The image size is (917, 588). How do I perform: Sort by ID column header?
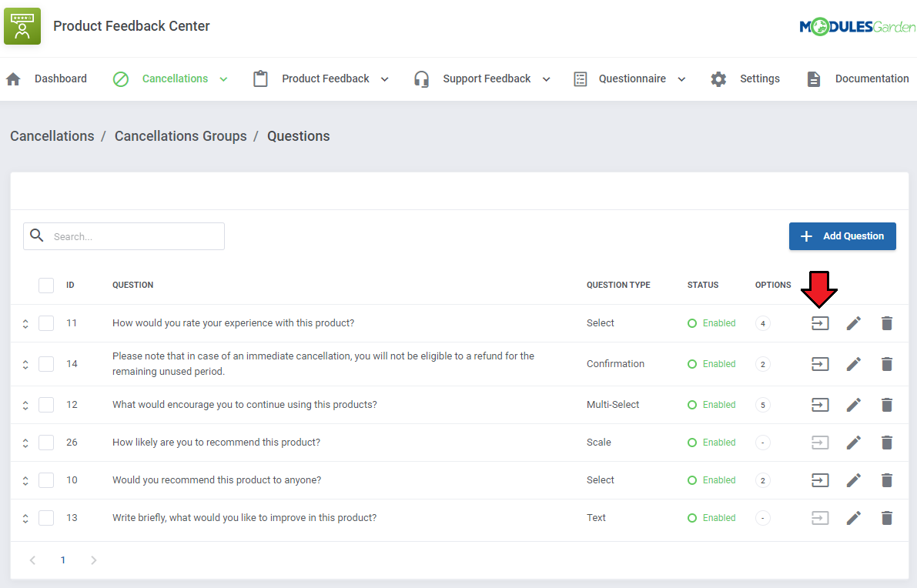pos(70,286)
